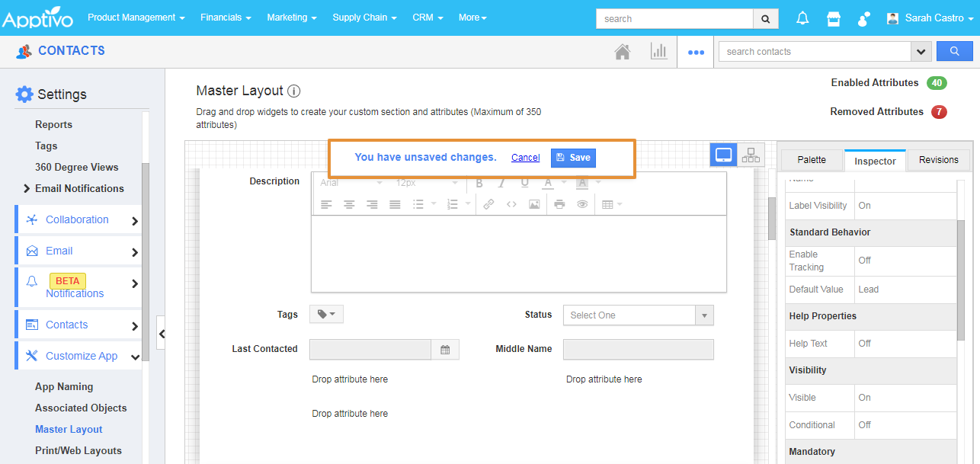The image size is (980, 464).
Task: Open the Supply Chain menu
Action: point(364,18)
